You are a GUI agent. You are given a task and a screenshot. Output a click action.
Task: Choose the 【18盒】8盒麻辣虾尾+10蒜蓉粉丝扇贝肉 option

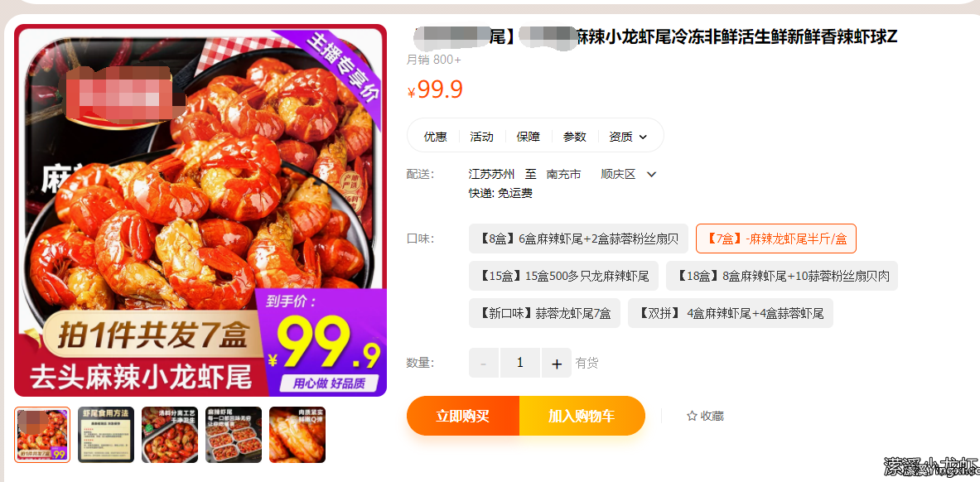point(782,276)
